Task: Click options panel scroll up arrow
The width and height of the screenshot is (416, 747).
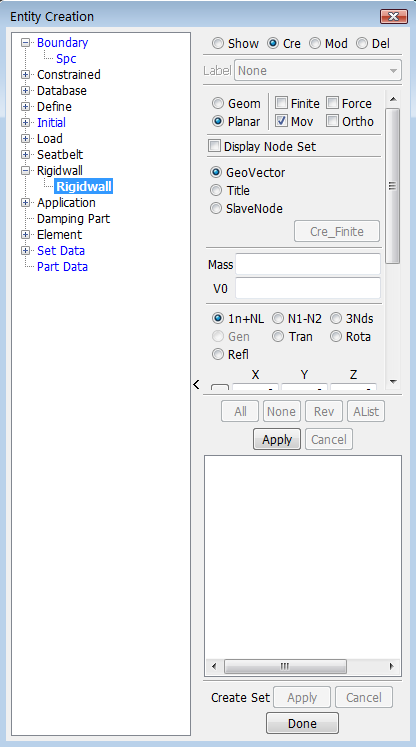Action: coord(393,100)
